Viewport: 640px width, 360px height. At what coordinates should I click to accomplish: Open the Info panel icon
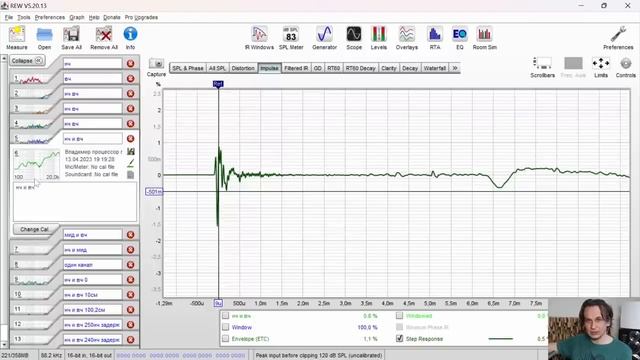click(x=130, y=38)
